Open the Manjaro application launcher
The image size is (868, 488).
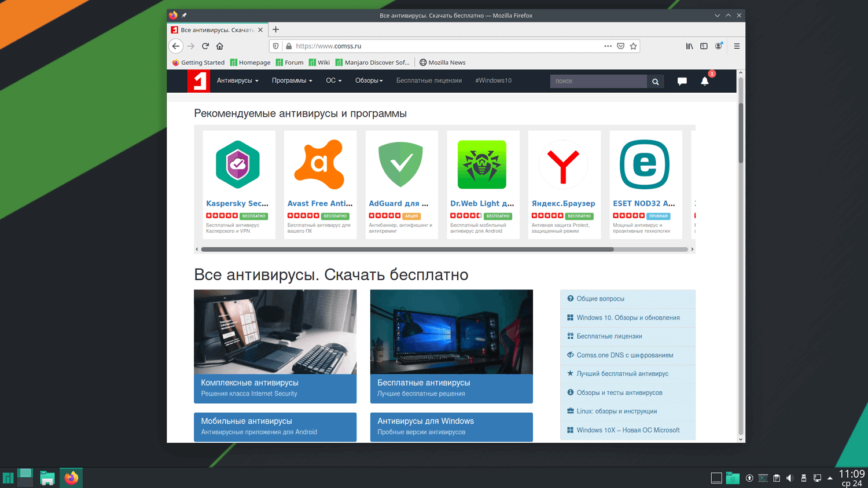coord(8,478)
